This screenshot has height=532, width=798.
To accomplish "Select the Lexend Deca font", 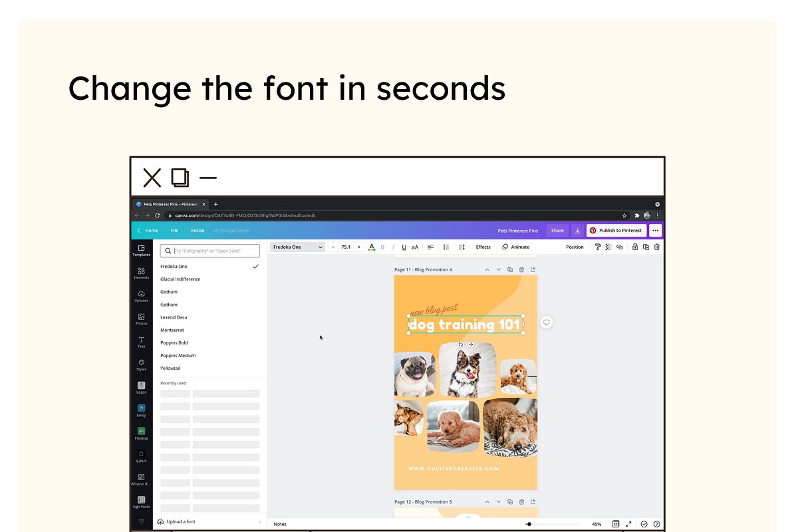I will point(174,317).
